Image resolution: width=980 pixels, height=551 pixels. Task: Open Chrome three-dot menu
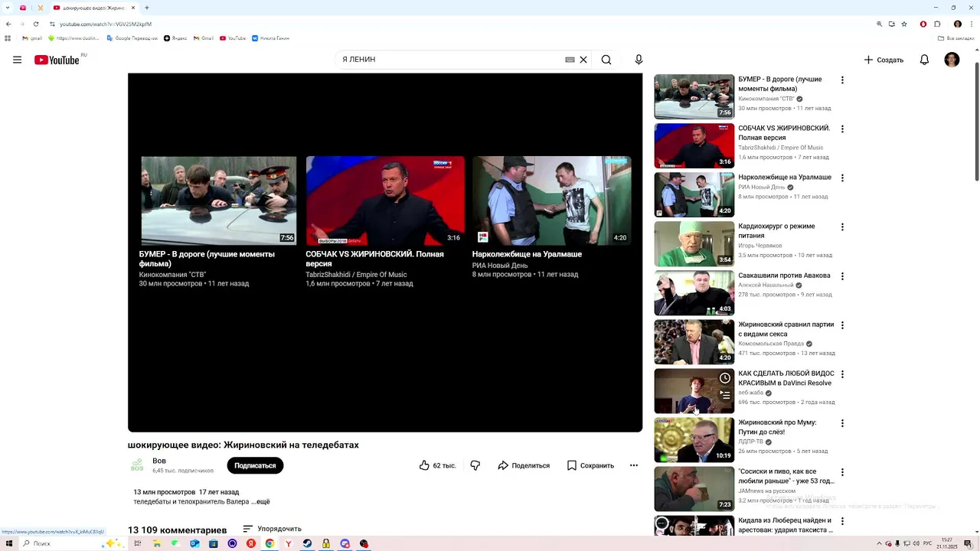coord(970,24)
